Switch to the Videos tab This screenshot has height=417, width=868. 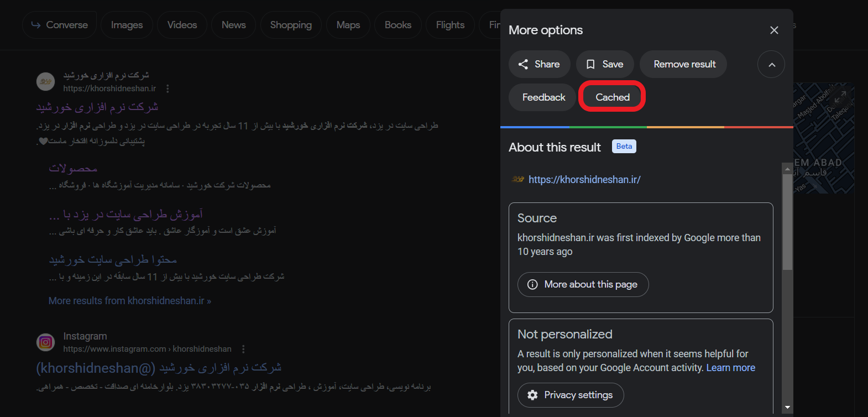click(182, 25)
